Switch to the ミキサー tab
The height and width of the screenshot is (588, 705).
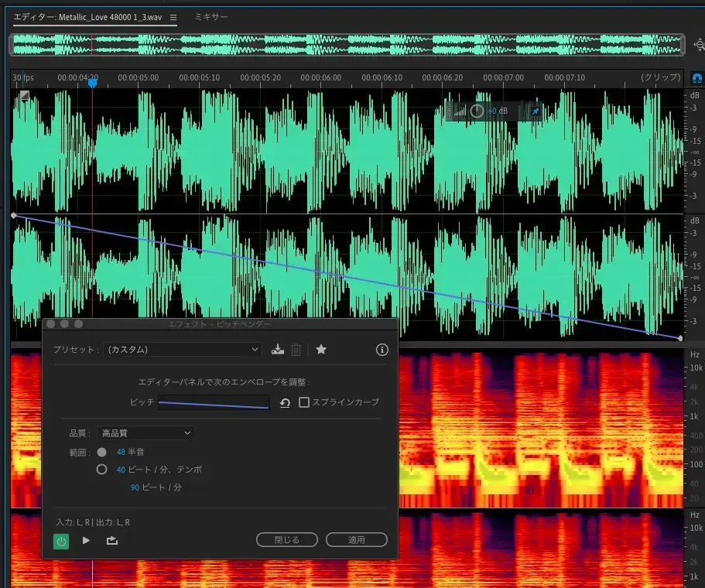click(x=211, y=16)
